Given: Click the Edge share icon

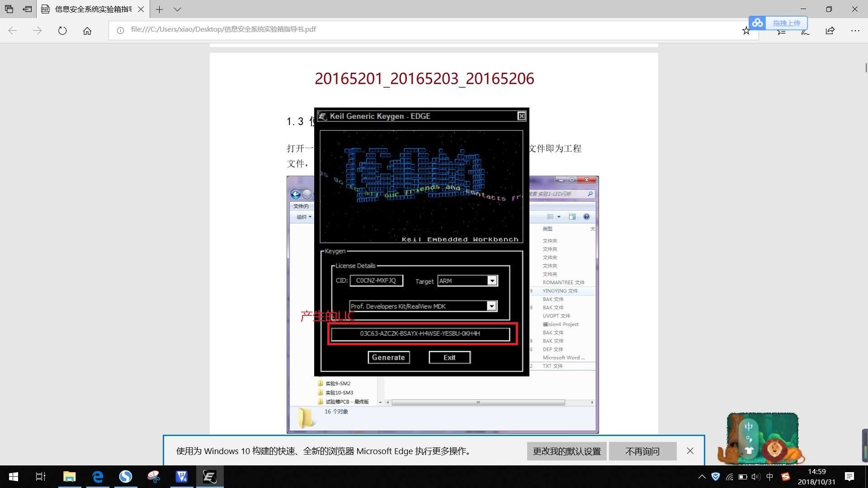Looking at the screenshot, I should click(830, 31).
